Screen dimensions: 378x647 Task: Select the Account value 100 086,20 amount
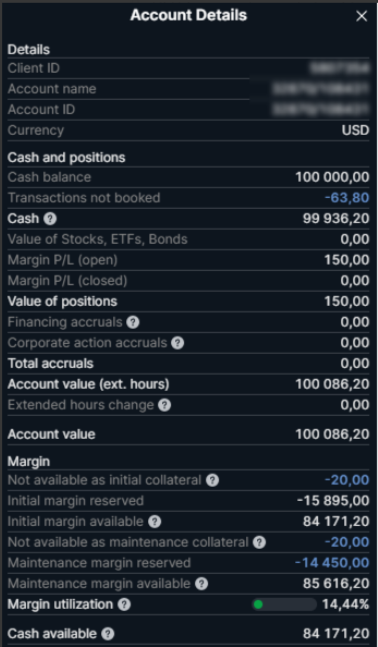tap(333, 434)
